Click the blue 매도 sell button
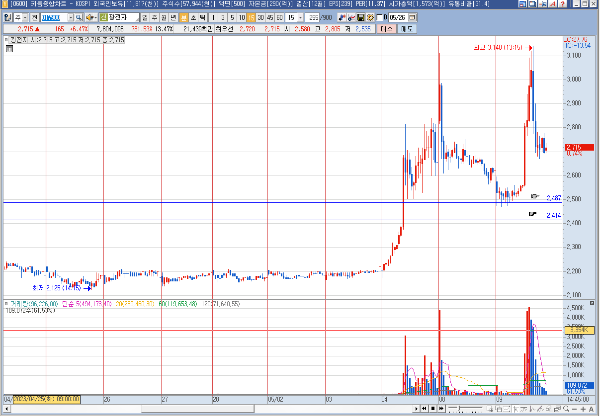The height and width of the screenshot is (418, 600). [x=407, y=29]
